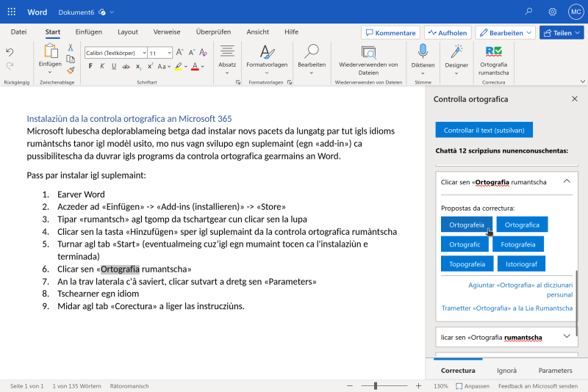The image size is (588, 392).
Task: Click the format painter brush icon
Action: tap(71, 70)
